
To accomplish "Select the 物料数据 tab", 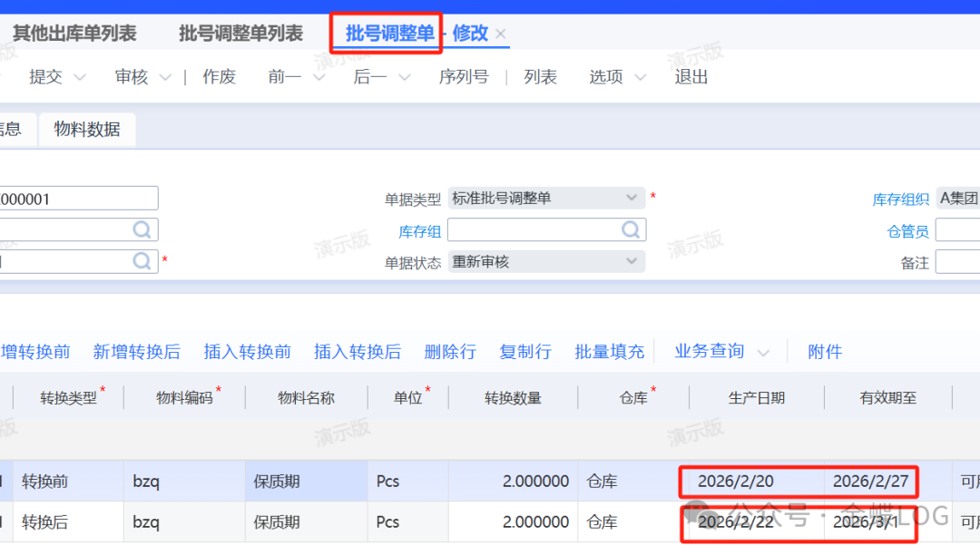I will click(87, 130).
